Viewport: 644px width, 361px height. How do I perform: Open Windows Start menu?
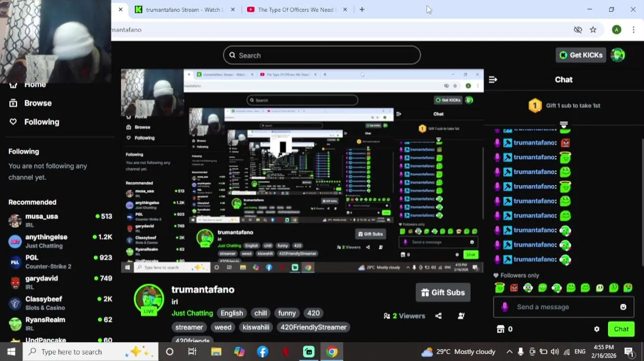click(x=11, y=352)
